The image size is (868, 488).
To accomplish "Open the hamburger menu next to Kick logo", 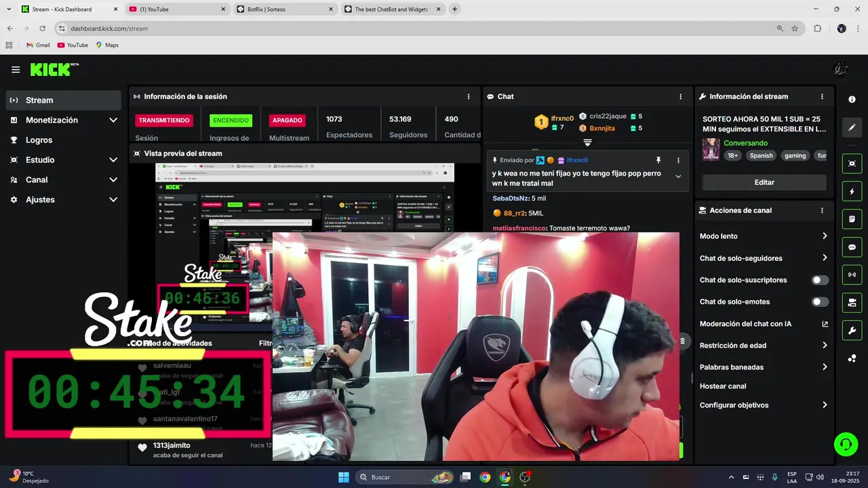I will click(x=16, y=69).
